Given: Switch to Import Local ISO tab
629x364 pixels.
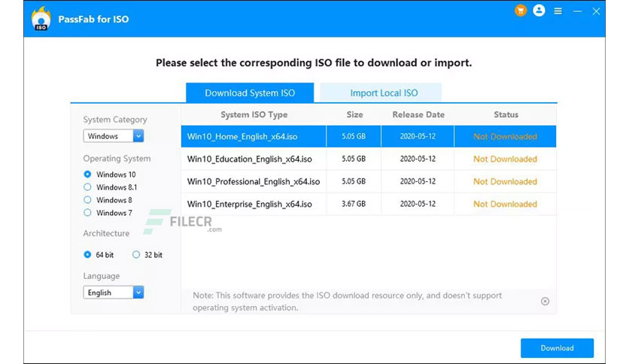Looking at the screenshot, I should (381, 93).
